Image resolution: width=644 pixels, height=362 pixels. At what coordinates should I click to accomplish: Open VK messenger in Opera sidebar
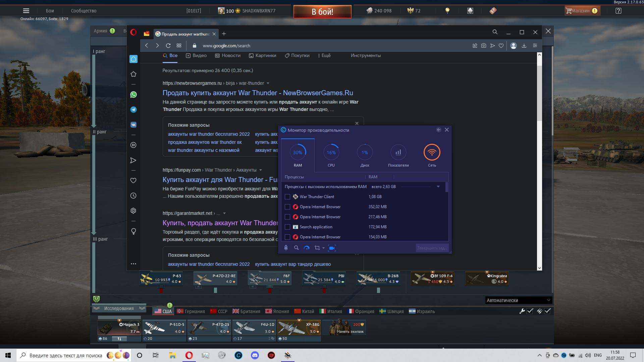pyautogui.click(x=133, y=125)
